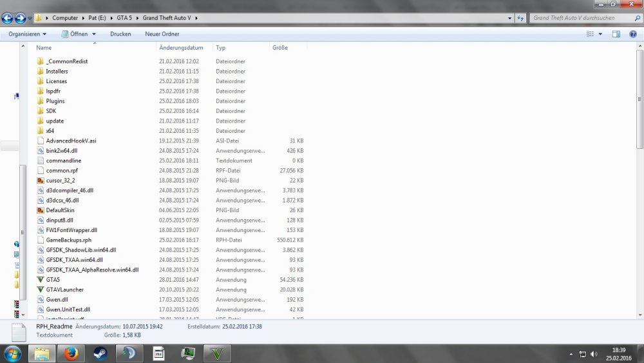The height and width of the screenshot is (363, 644).
Task: Click the GTAVLauncher application icon
Action: 40,289
